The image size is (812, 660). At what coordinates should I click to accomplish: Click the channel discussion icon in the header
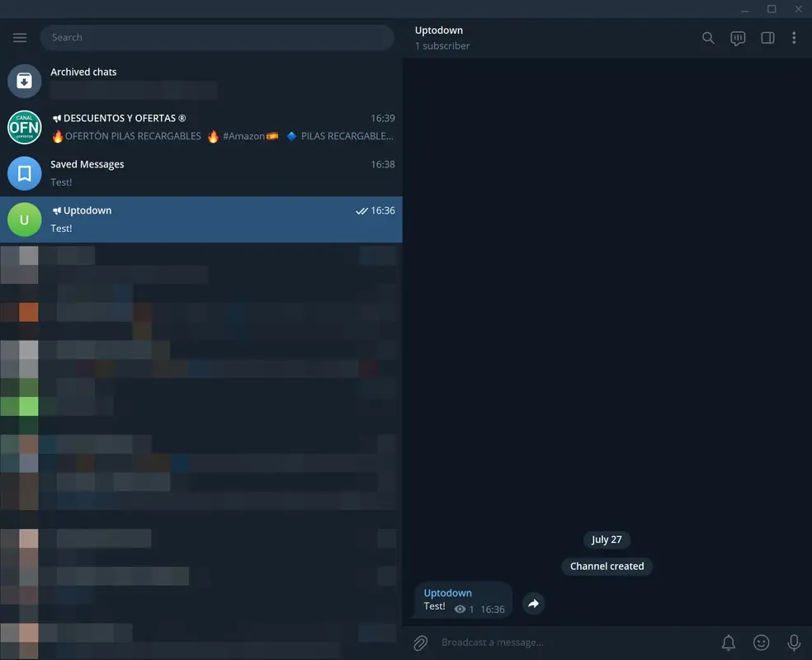coord(737,37)
